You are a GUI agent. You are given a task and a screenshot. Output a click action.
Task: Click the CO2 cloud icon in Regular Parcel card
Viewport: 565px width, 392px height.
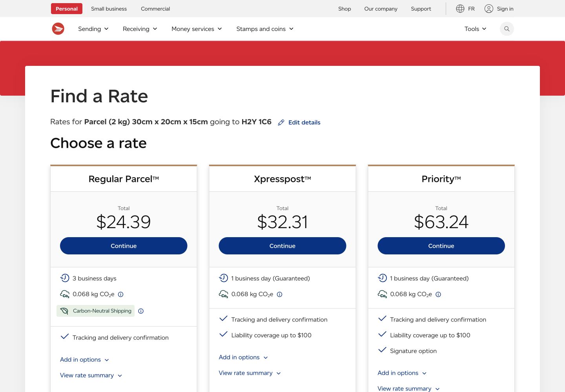click(x=65, y=294)
